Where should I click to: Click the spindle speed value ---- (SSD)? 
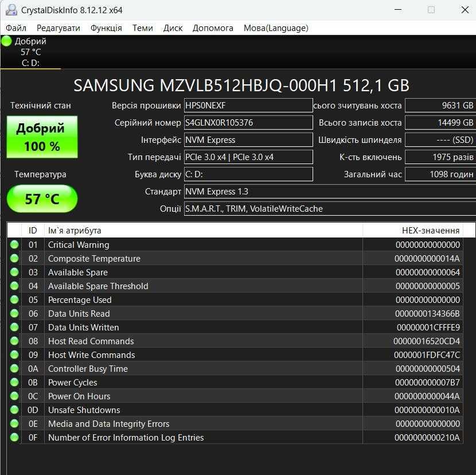[440, 140]
